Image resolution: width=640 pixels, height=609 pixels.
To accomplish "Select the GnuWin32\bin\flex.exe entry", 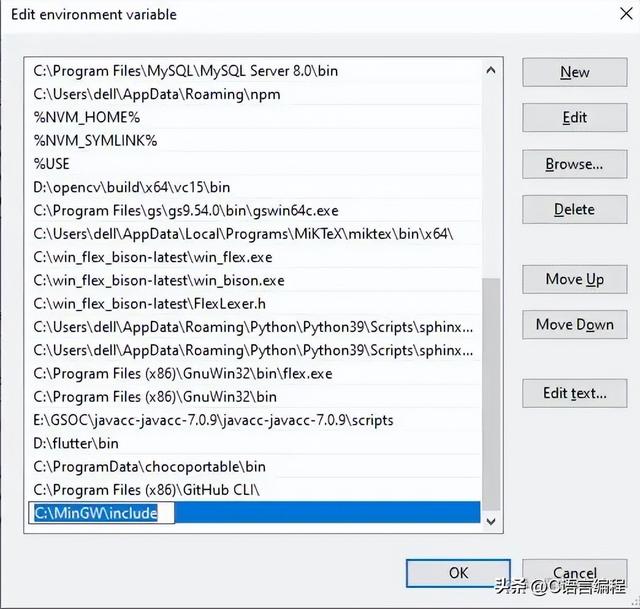I will click(x=255, y=373).
